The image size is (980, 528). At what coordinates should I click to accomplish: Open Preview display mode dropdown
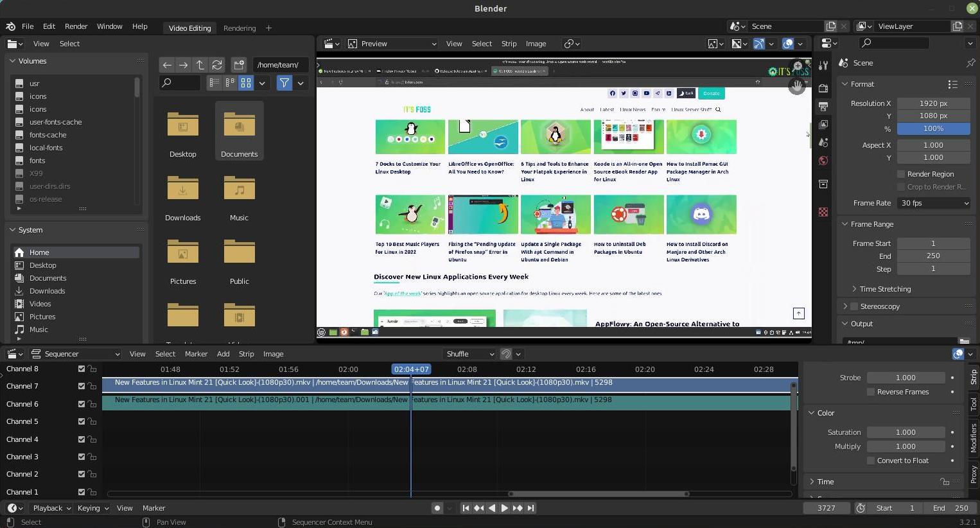pyautogui.click(x=392, y=44)
